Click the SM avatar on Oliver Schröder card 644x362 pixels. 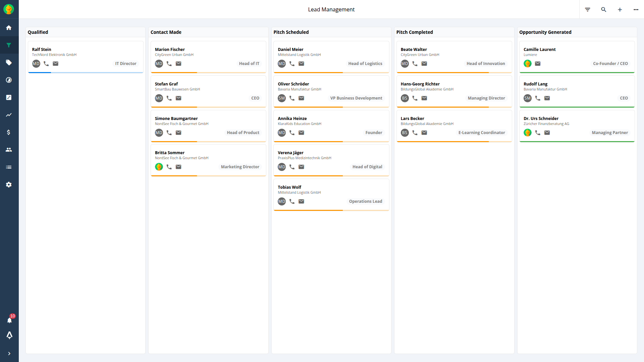[281, 98]
